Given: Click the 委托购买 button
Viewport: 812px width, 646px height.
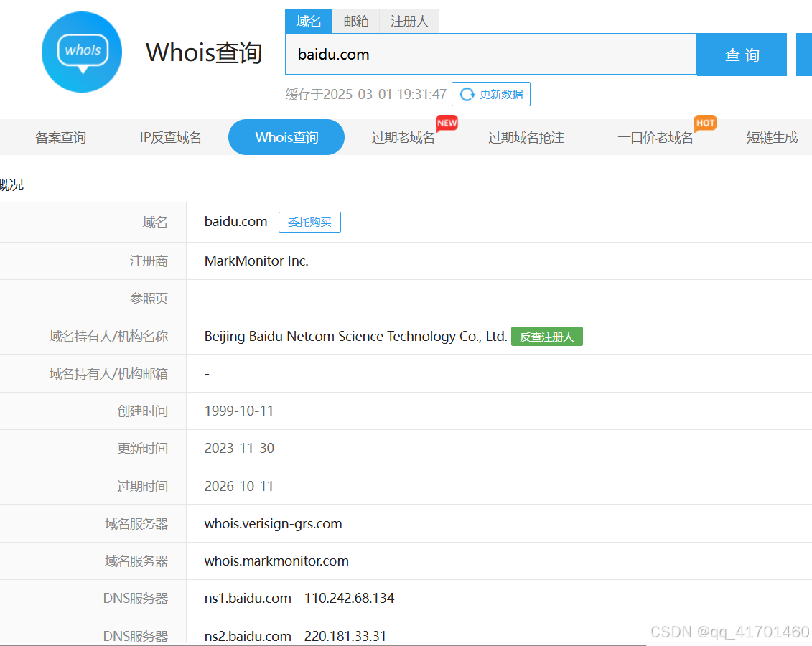Looking at the screenshot, I should (309, 222).
